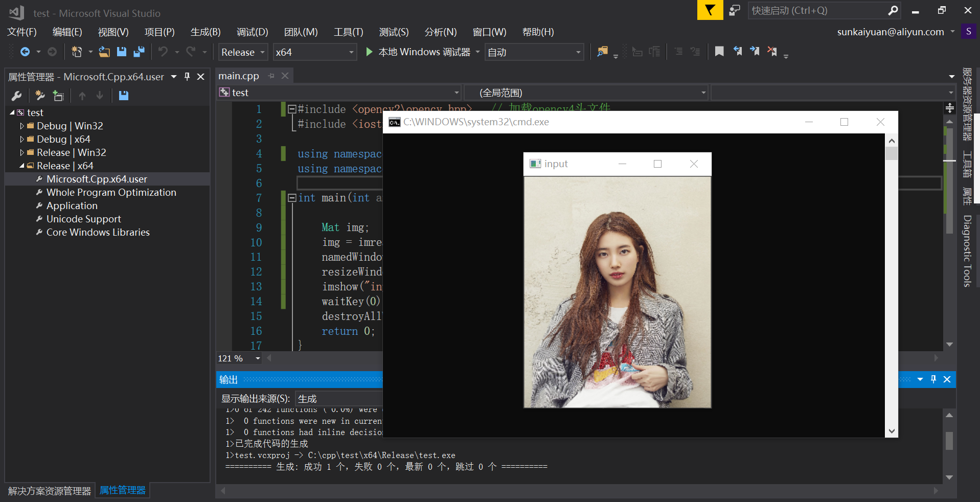Collapse the include region at line 1
The height and width of the screenshot is (502, 980).
coord(292,109)
